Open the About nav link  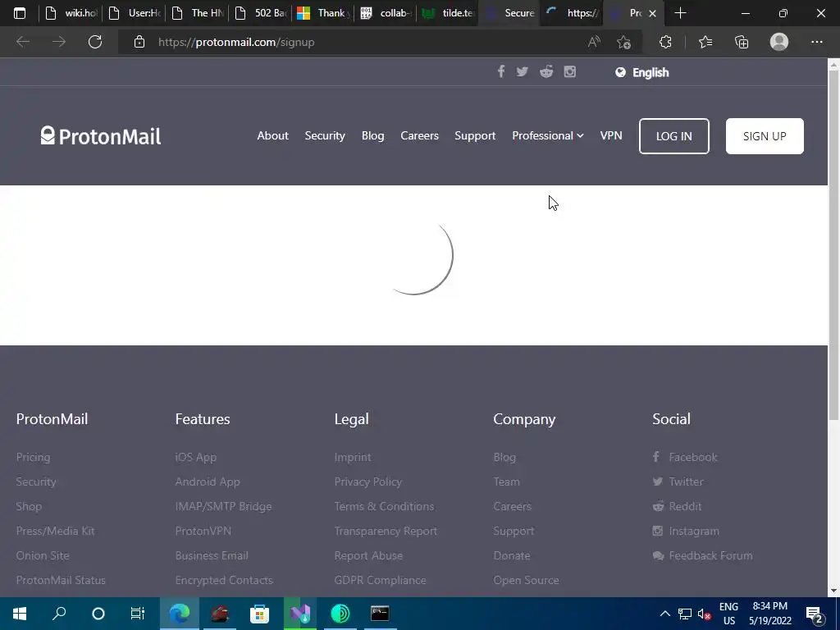[272, 135]
